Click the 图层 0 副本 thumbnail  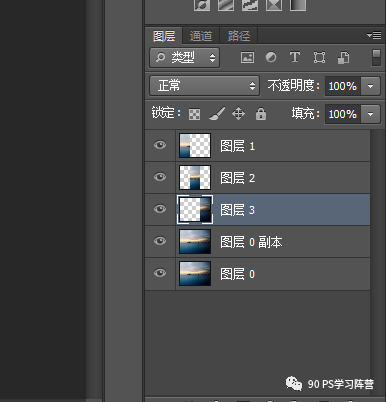(195, 241)
